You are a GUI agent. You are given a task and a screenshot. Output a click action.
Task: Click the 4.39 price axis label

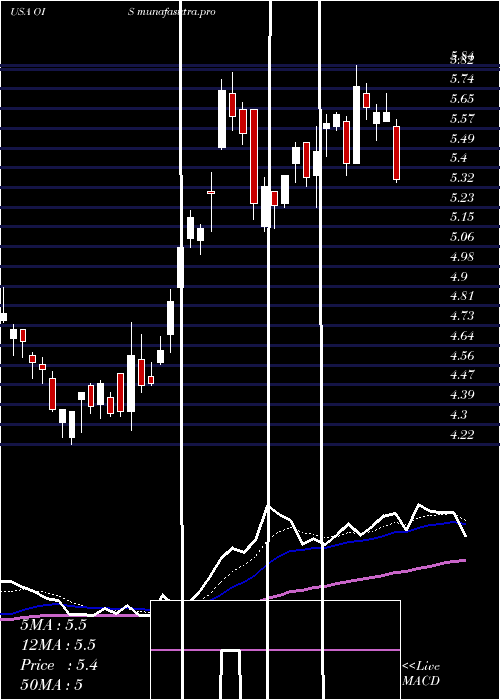(x=462, y=395)
